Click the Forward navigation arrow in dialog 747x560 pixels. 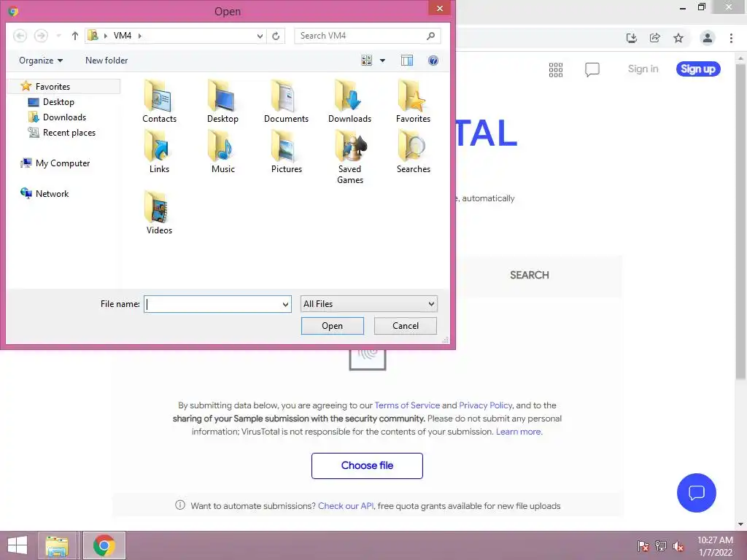(41, 36)
